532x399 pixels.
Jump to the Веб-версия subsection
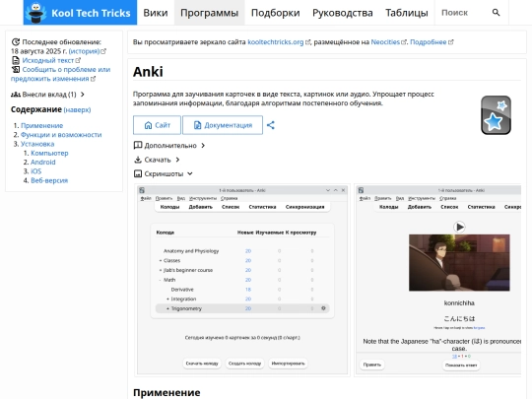49,180
